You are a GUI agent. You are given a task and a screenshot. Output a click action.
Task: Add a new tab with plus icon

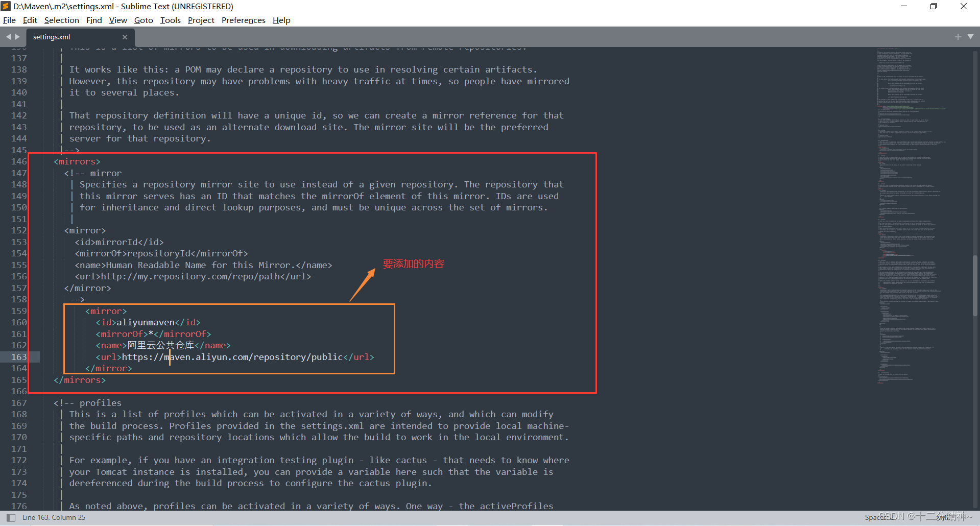[958, 37]
